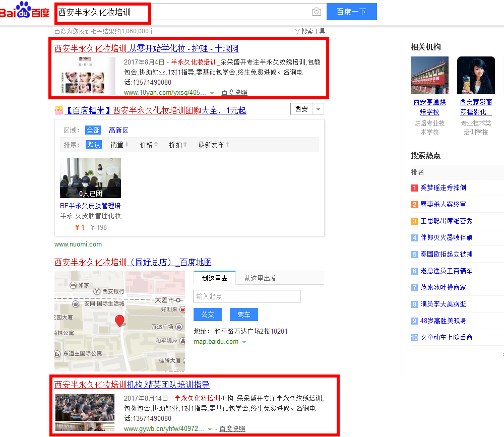Open BF半永久皮肤管理培 deal link
This screenshot has width=504, height=437.
pyautogui.click(x=90, y=206)
